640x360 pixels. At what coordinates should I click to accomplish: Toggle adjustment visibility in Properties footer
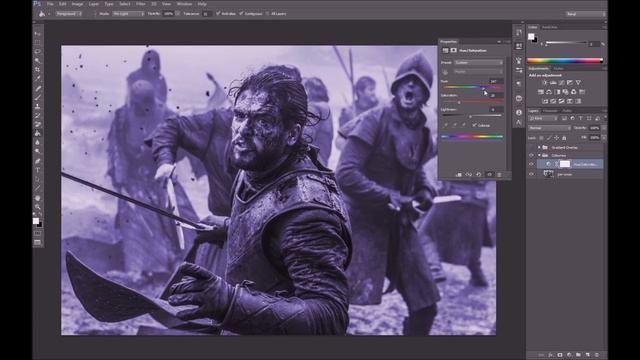(x=489, y=175)
